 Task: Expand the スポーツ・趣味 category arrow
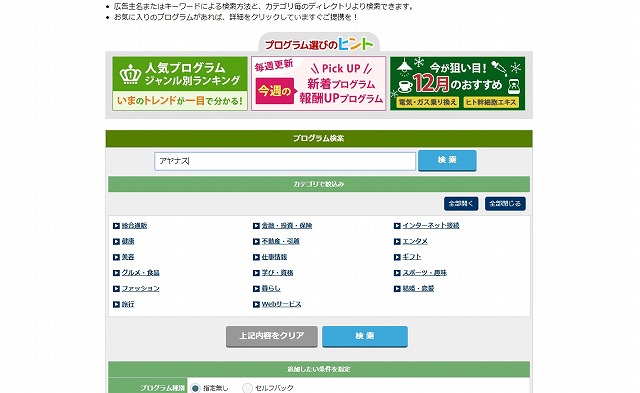(397, 273)
